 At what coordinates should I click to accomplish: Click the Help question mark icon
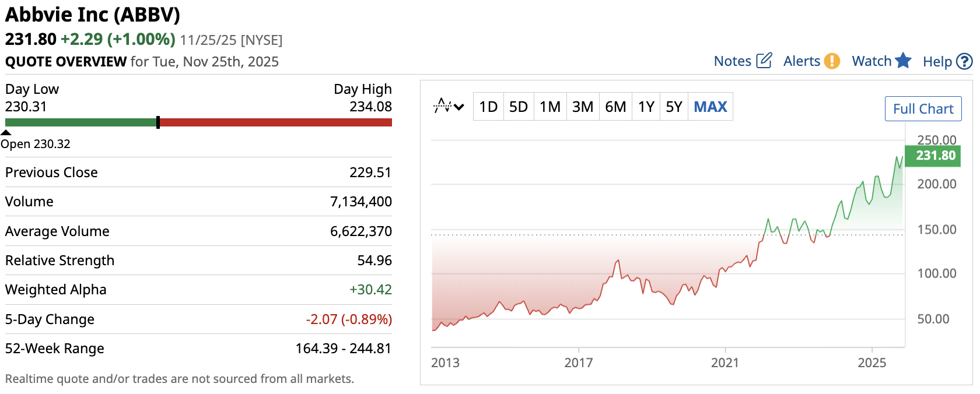coord(965,61)
